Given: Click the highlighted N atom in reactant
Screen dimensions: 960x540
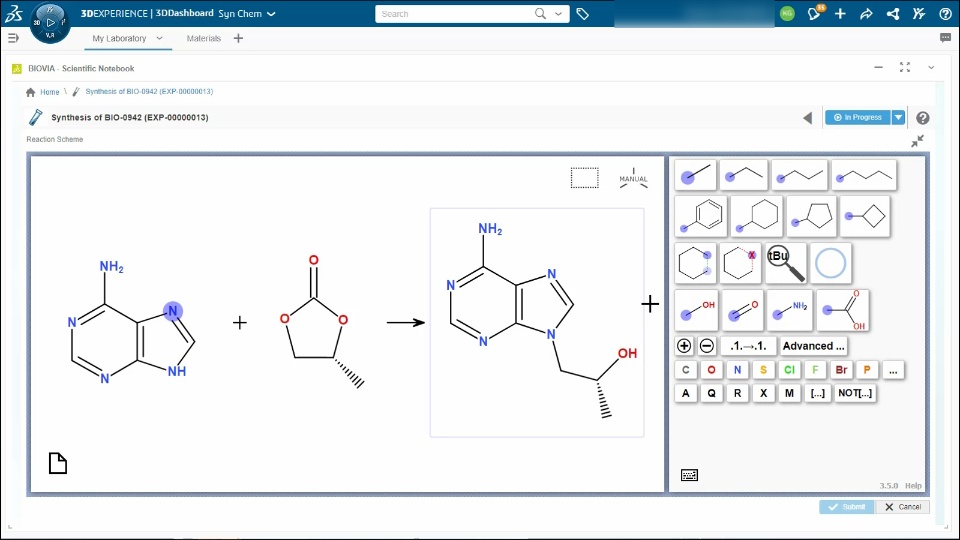Looking at the screenshot, I should tap(173, 311).
